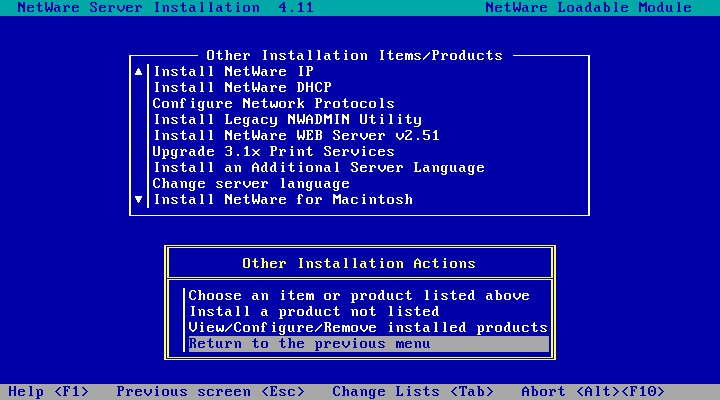
Task: Click the scroll down arrow in product list
Action: [139, 200]
